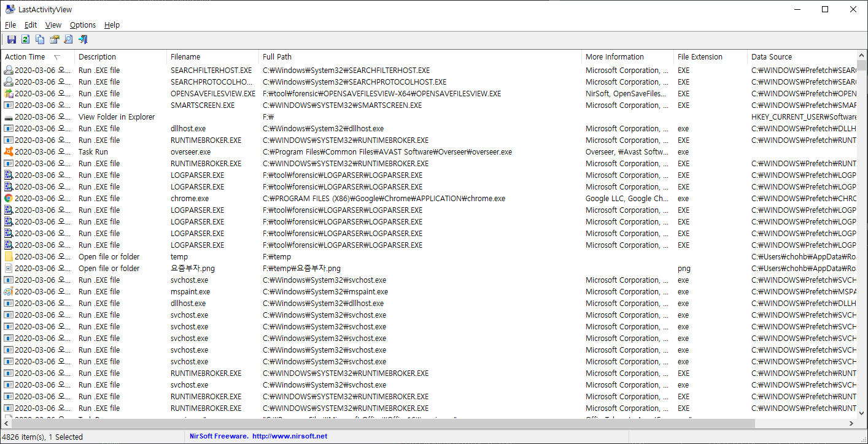Click the Chrome icon in chrome.exe row

(9, 199)
